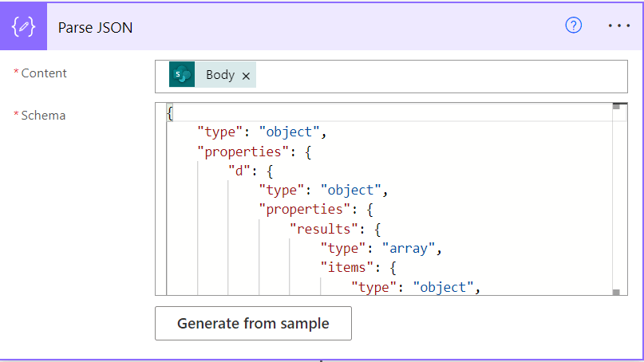Click the "items": { line in schema
The image size is (644, 362).
click(358, 268)
